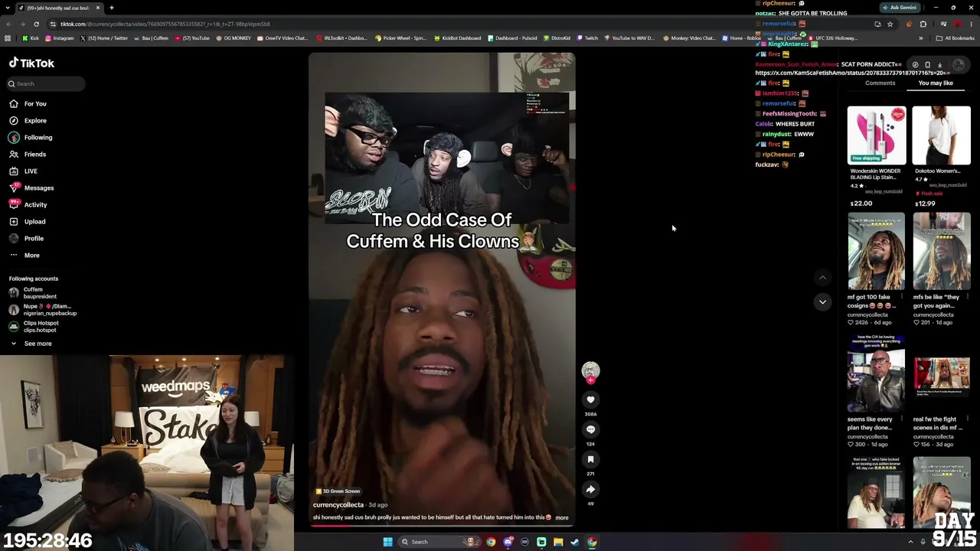The height and width of the screenshot is (551, 980).
Task: Click the TikTok search box
Action: click(x=46, y=83)
